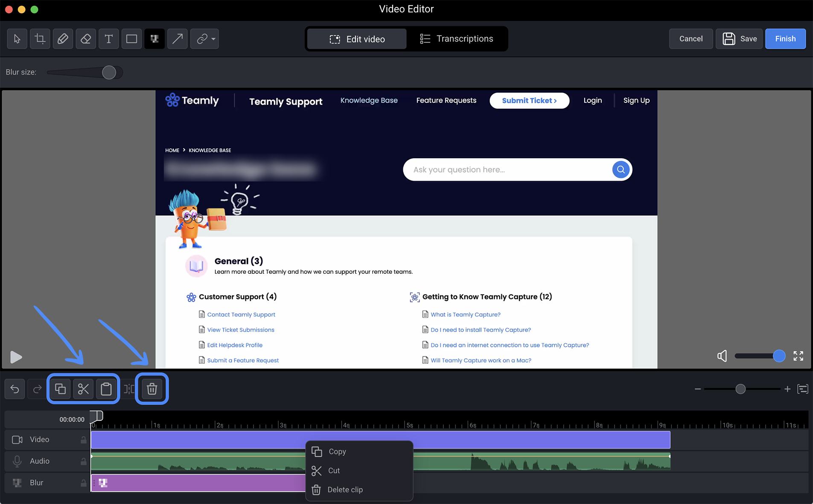Switch to Edit video tab
813x504 pixels.
pos(357,39)
